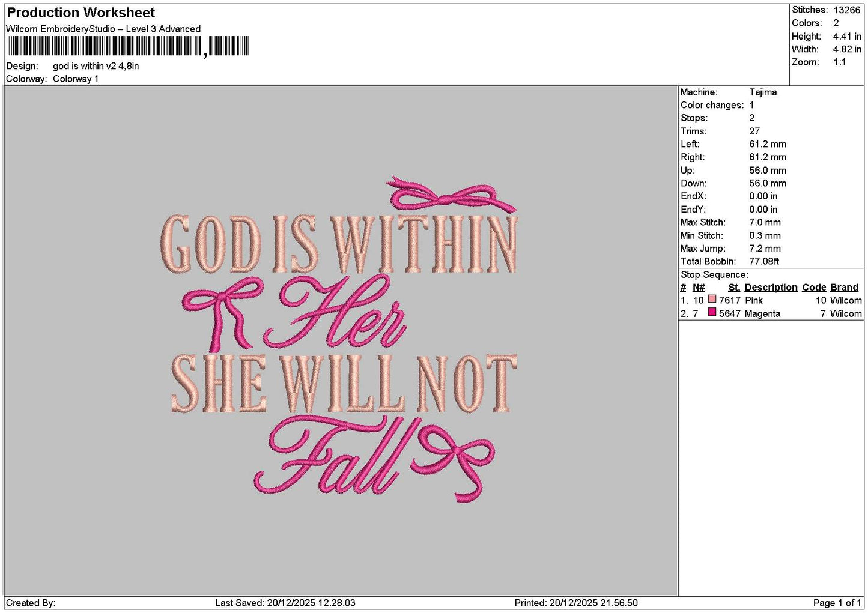Click the stitch count 5647 for Magenta
Image resolution: width=868 pixels, height=613 pixels.
pyautogui.click(x=730, y=313)
